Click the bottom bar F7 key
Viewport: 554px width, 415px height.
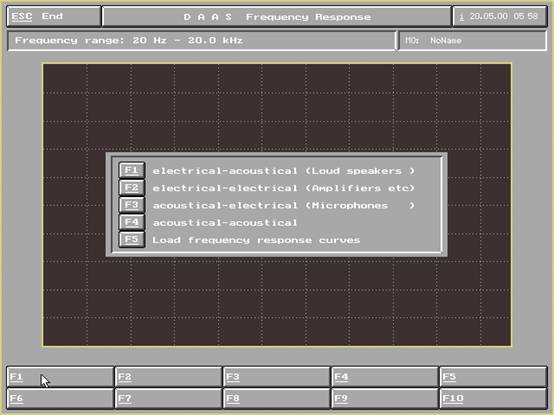click(x=169, y=398)
